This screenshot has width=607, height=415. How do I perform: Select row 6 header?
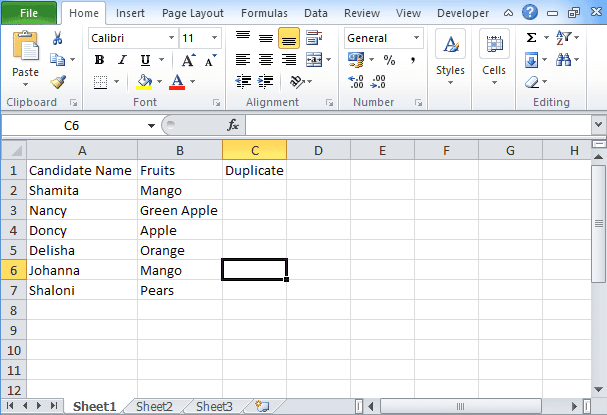point(14,270)
